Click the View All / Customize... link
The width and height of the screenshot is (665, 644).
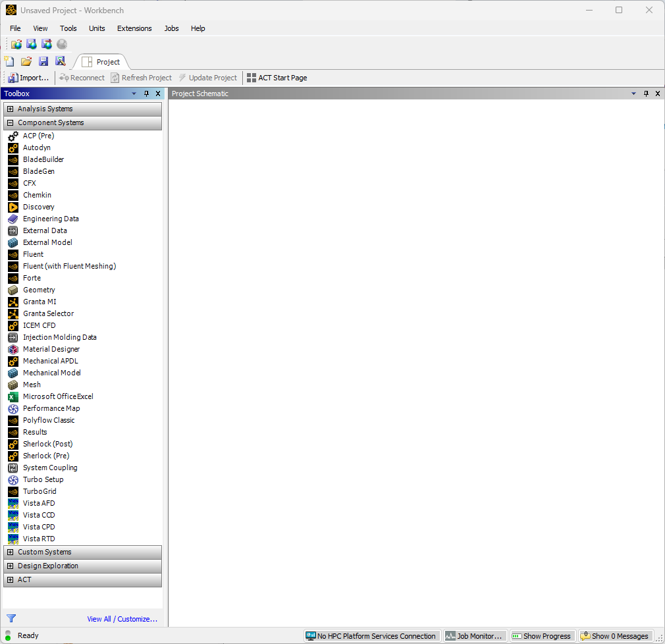pos(122,620)
